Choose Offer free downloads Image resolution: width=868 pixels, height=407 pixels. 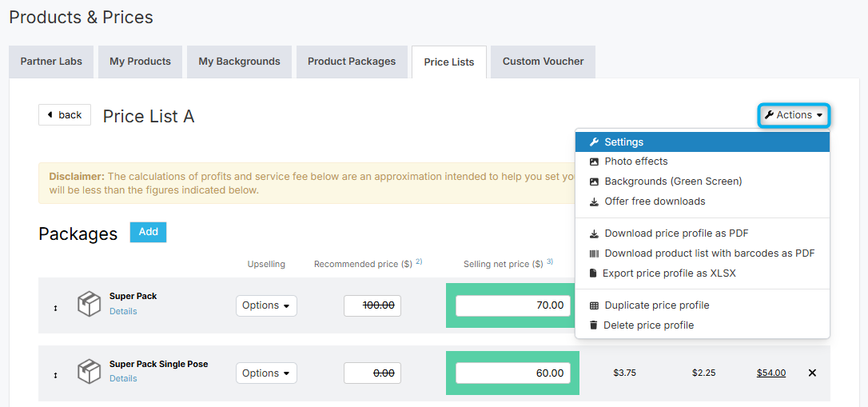pyautogui.click(x=703, y=202)
